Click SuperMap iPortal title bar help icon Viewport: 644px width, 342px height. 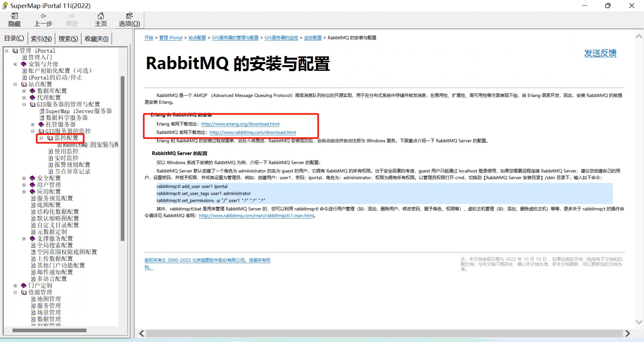5,5
